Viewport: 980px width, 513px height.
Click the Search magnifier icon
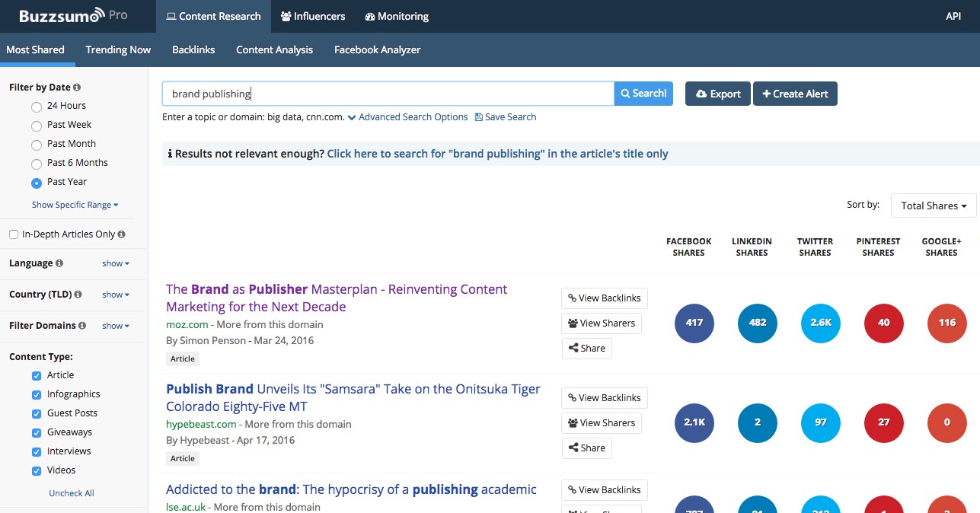pyautogui.click(x=628, y=93)
